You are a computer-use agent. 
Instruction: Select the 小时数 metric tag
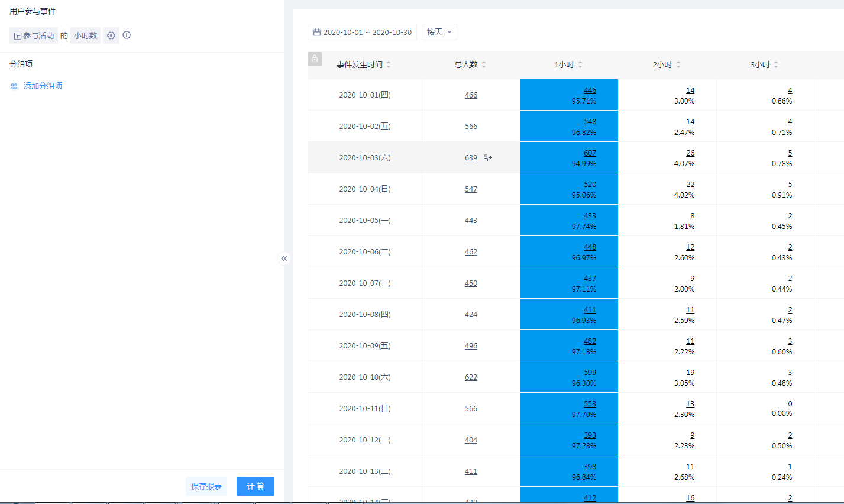85,35
